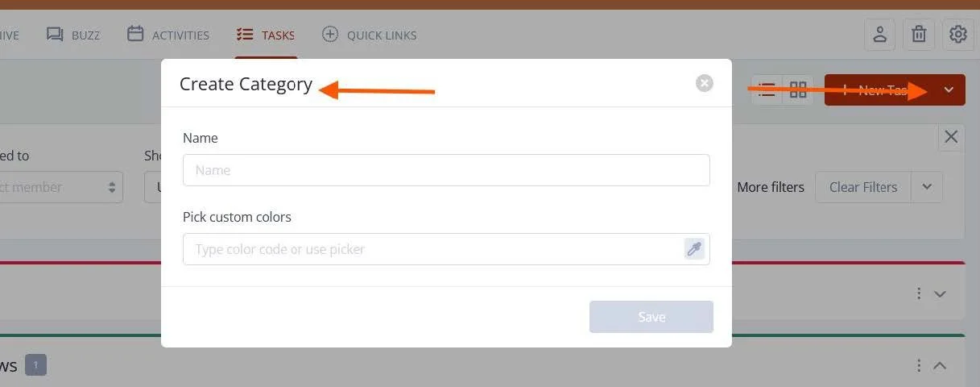Screen dimensions: 980x387
Task: Open the three-dot menu on the red section
Action: 919,293
